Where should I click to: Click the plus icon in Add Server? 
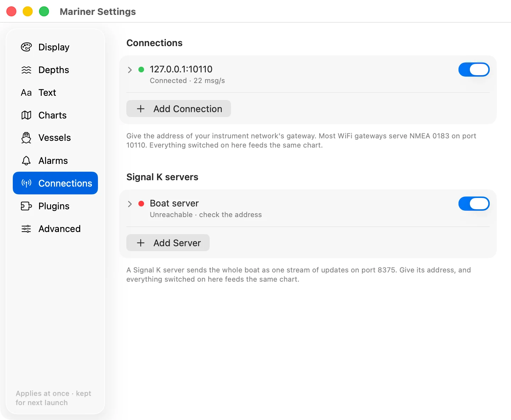pyautogui.click(x=141, y=243)
